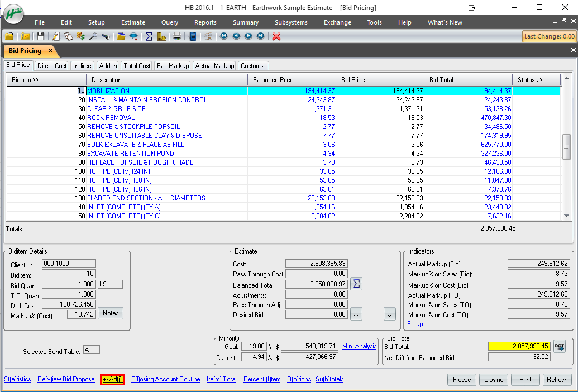Click the DOT export icon near Bid Total
This screenshot has height=392, width=578.
pos(559,346)
